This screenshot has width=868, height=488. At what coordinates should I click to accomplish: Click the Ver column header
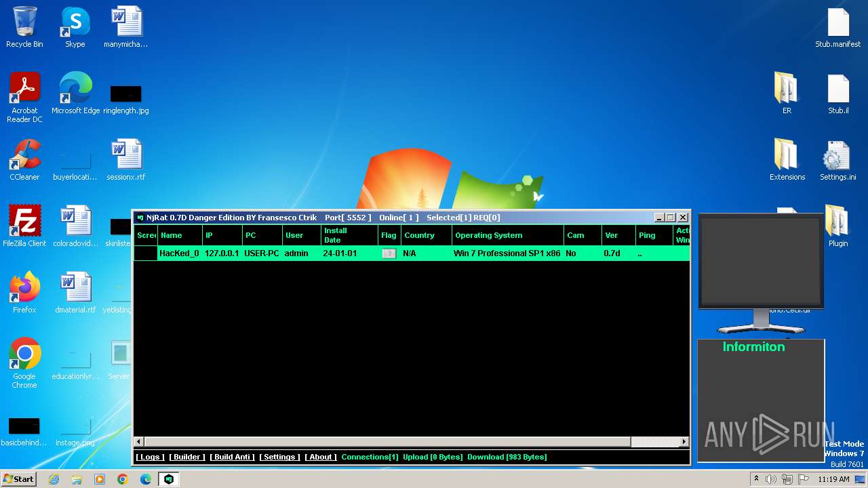coord(618,235)
